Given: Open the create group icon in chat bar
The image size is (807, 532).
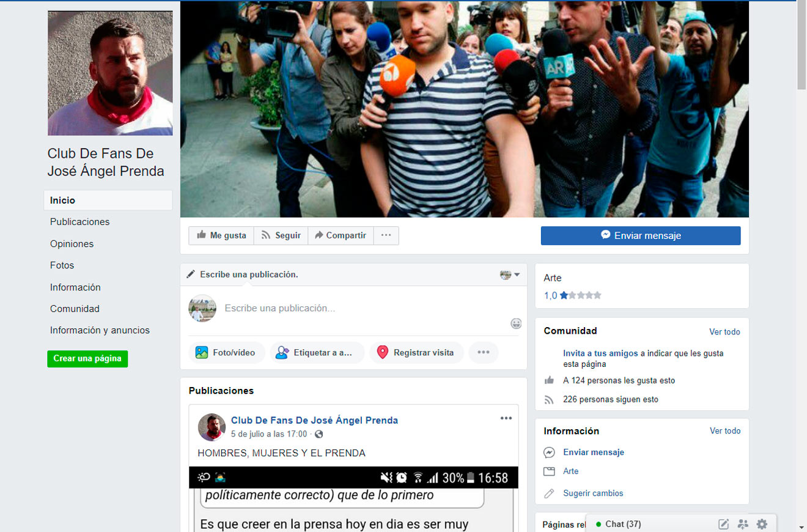Looking at the screenshot, I should click(x=743, y=524).
